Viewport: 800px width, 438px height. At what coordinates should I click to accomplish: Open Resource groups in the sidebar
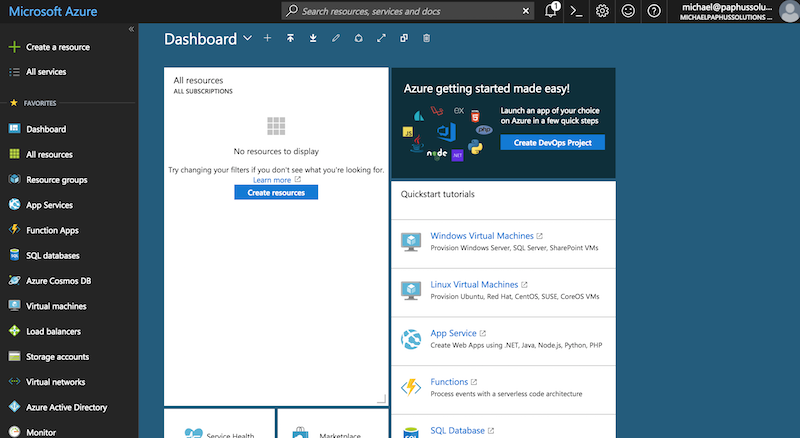pos(57,180)
